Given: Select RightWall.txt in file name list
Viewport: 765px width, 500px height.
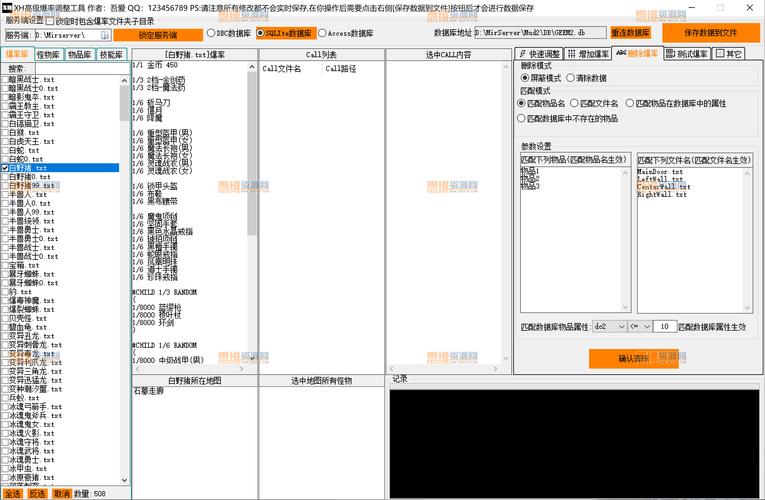Looking at the screenshot, I should point(662,194).
